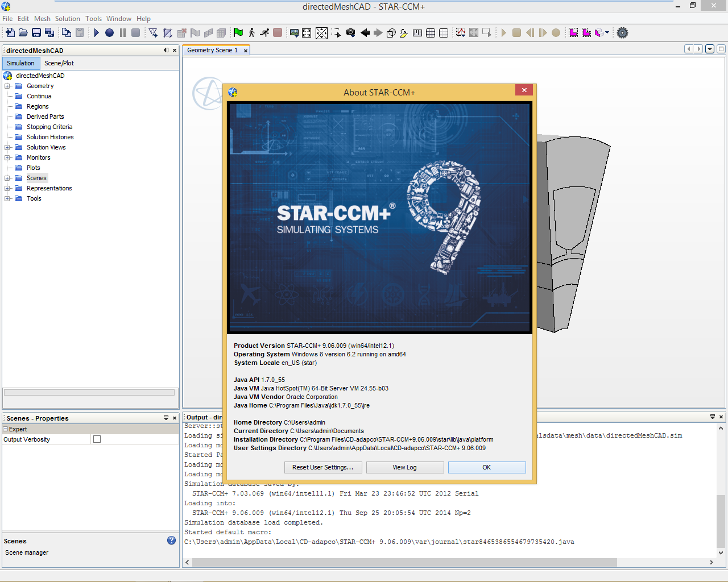The image size is (728, 582).
Task: Open dropdown arrow beside magenta 3D part icon
Action: pyautogui.click(x=607, y=33)
